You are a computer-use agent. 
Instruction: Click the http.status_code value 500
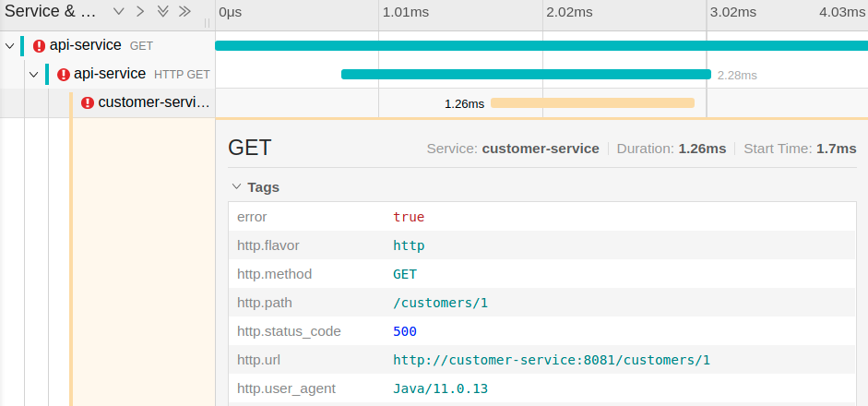click(x=405, y=332)
